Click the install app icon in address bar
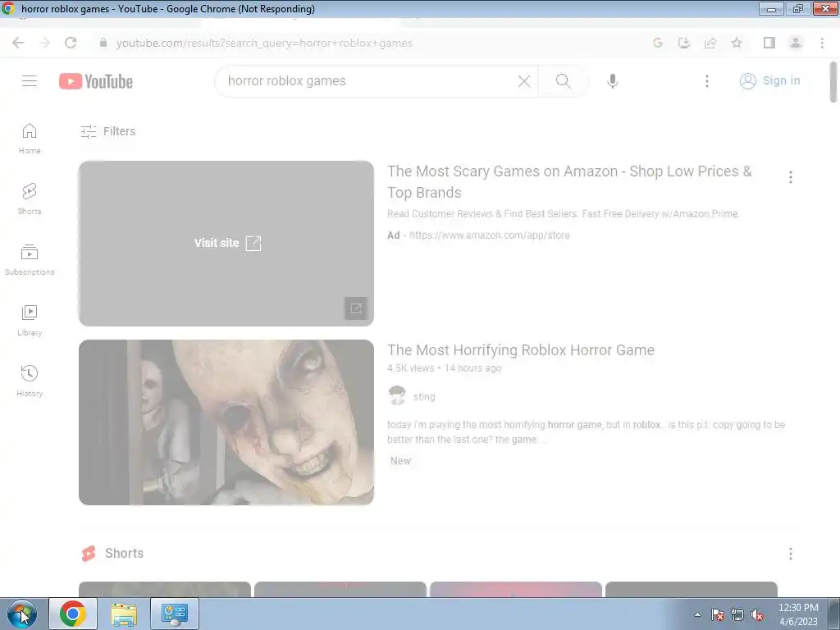Image resolution: width=840 pixels, height=630 pixels. [683, 43]
